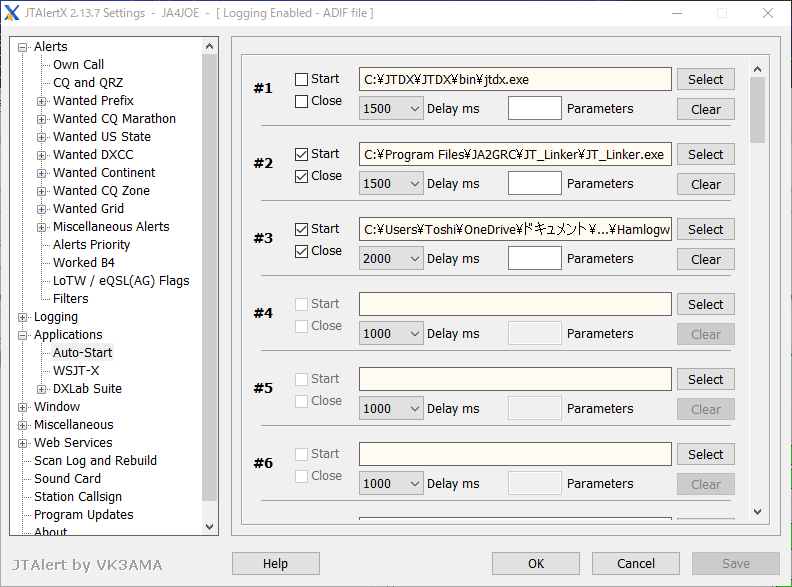Expand the Miscellaneous Alerts node
Viewport: 792px width, 587px height.
pyautogui.click(x=41, y=227)
